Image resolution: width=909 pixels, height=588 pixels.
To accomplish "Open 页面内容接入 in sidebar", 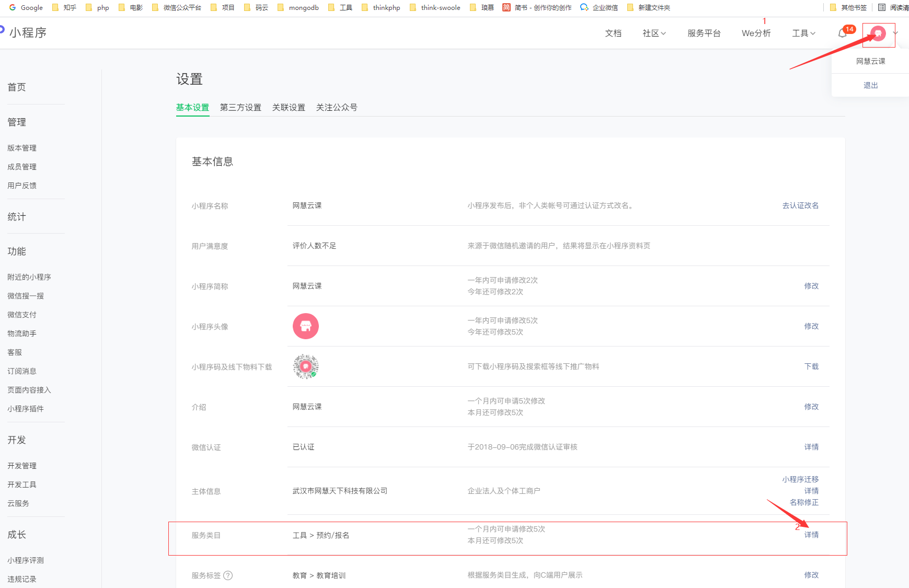I will pyautogui.click(x=29, y=390).
